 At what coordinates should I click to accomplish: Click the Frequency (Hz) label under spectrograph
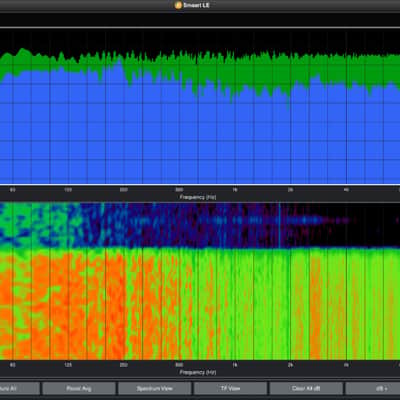click(198, 372)
